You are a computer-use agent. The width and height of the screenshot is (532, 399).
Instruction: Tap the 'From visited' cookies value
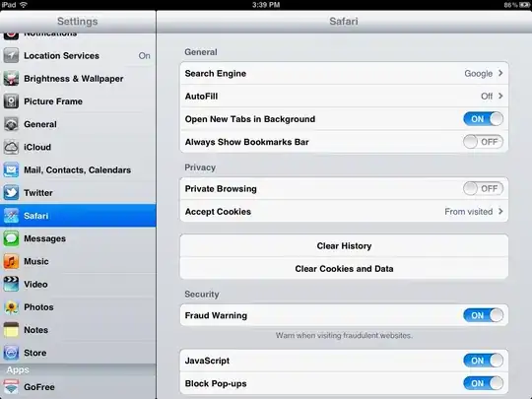pos(469,212)
